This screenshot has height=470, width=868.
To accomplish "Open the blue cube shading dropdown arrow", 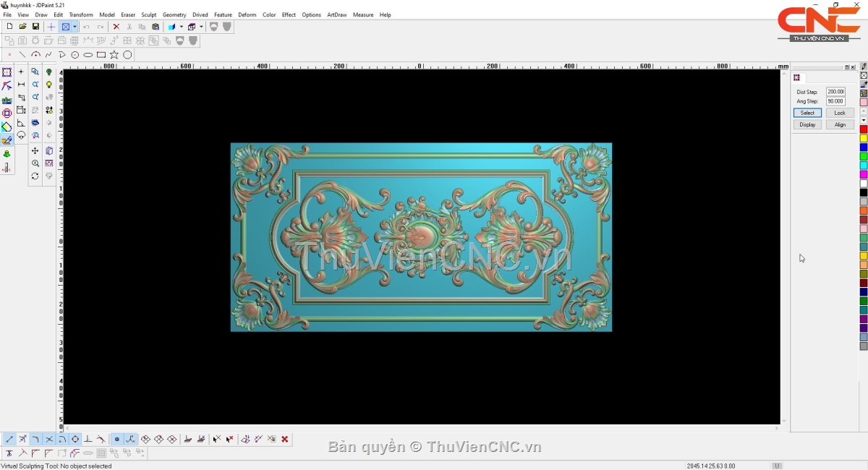I will tap(181, 27).
